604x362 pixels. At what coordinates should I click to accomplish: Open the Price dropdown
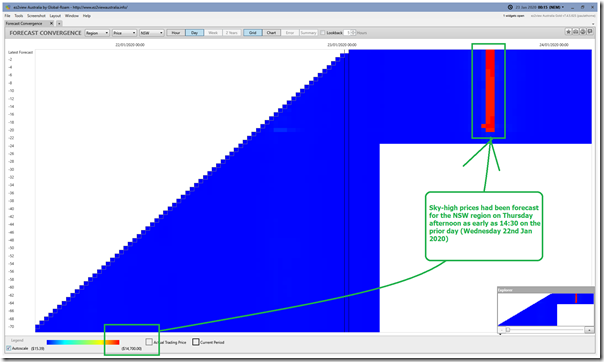[124, 33]
